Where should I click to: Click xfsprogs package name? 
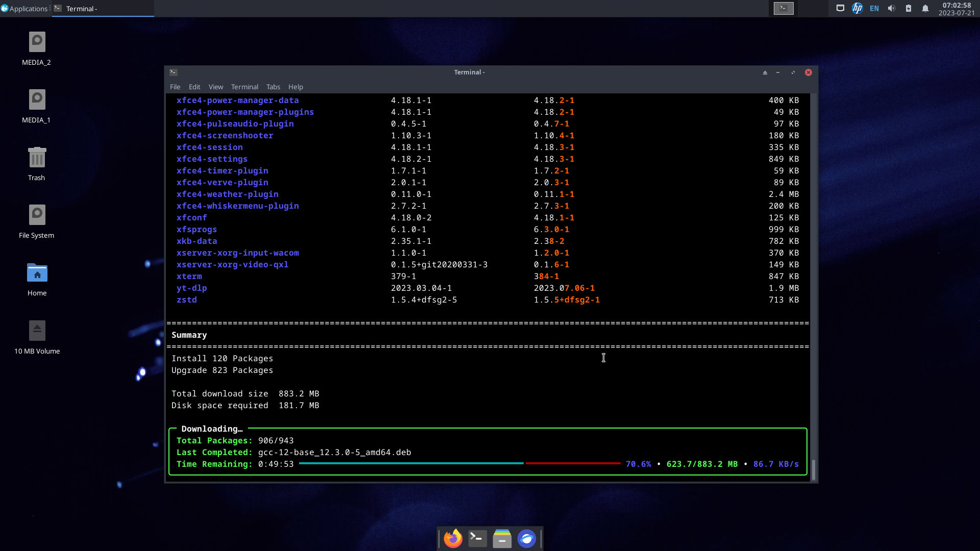pyautogui.click(x=197, y=230)
